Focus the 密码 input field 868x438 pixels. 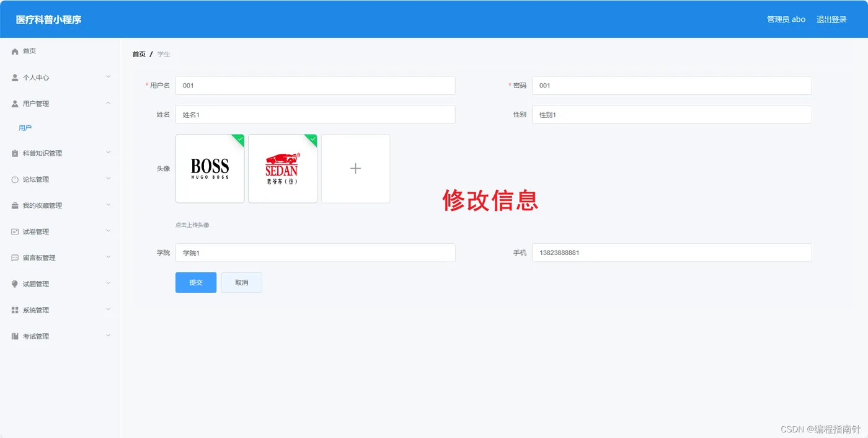pos(672,86)
